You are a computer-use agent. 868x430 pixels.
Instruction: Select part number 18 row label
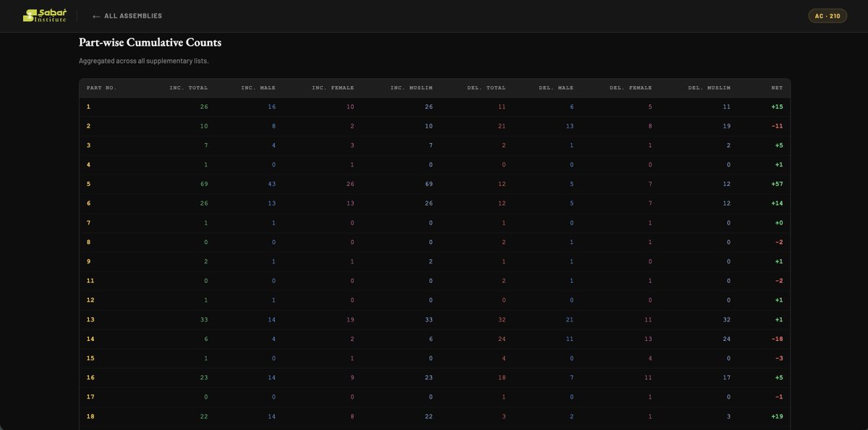pos(90,416)
